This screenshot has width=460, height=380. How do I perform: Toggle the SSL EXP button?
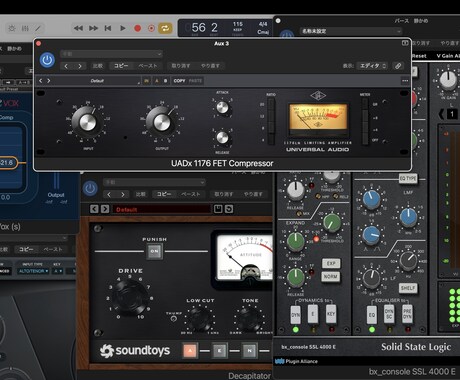331,263
